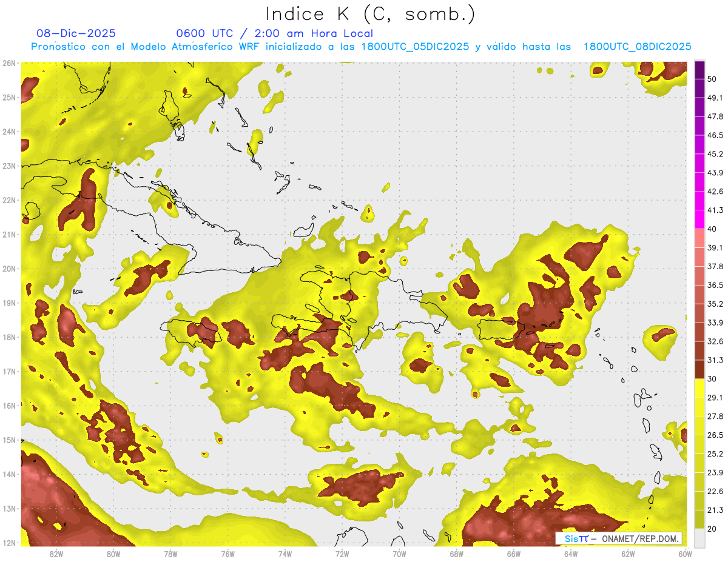728x562 pixels.
Task: Click legend value "32.6"
Action: pos(715,341)
